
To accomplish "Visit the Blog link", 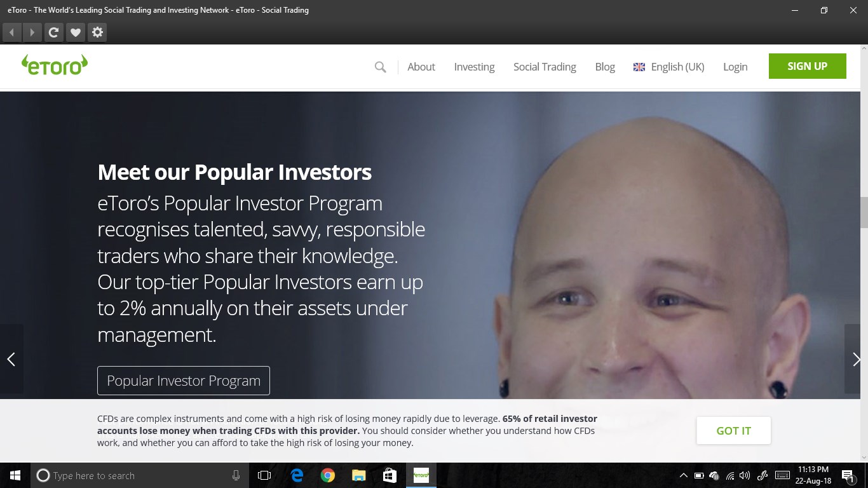I will pos(605,67).
